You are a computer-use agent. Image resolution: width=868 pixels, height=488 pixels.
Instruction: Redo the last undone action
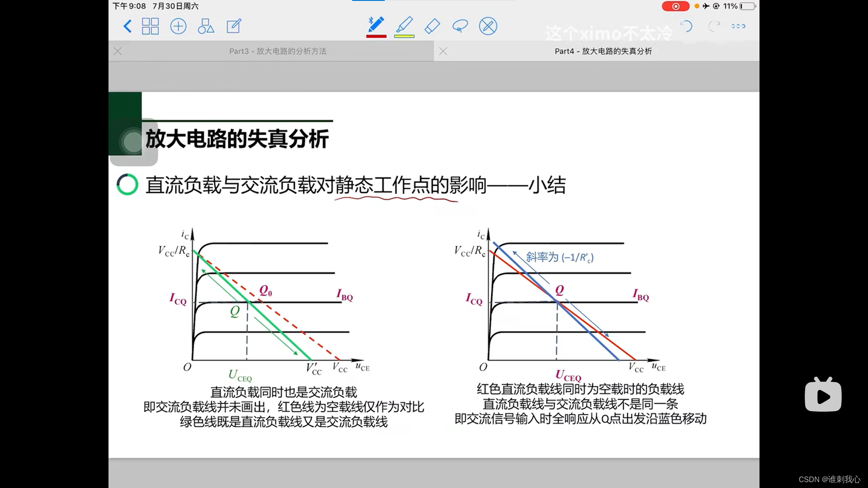click(714, 26)
